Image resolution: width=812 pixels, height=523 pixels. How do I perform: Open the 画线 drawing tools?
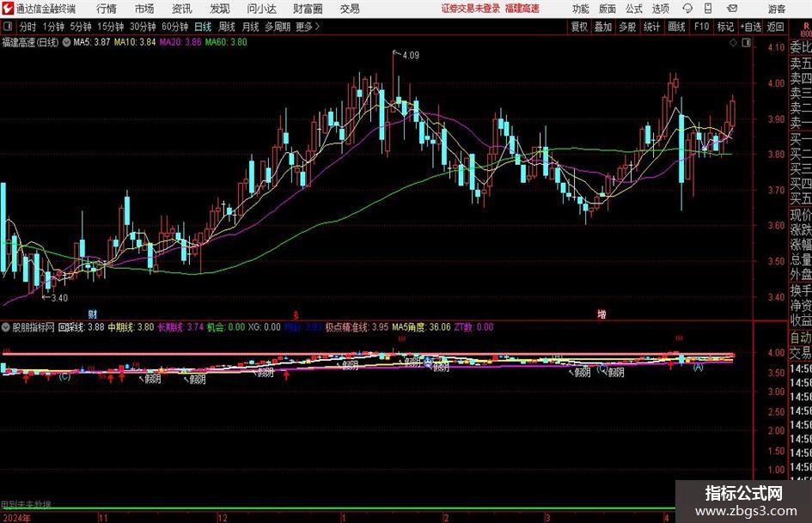[676, 27]
